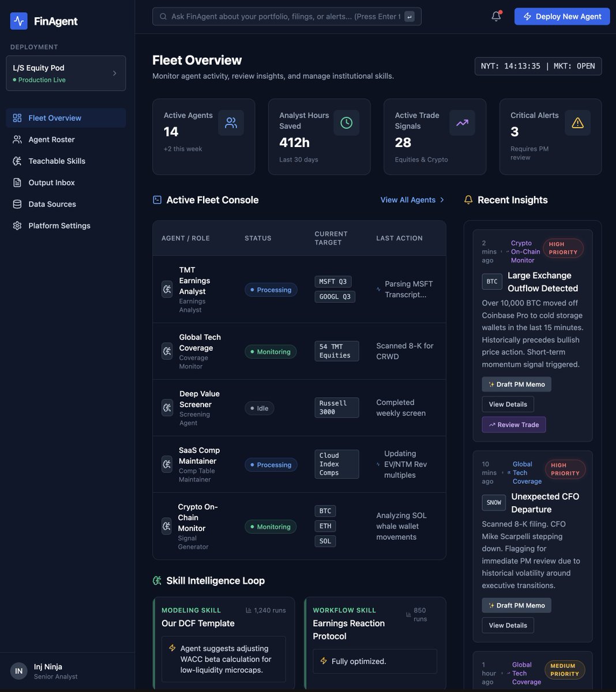Click the BTC target tag in fleet table
This screenshot has height=692, width=616.
(x=325, y=511)
